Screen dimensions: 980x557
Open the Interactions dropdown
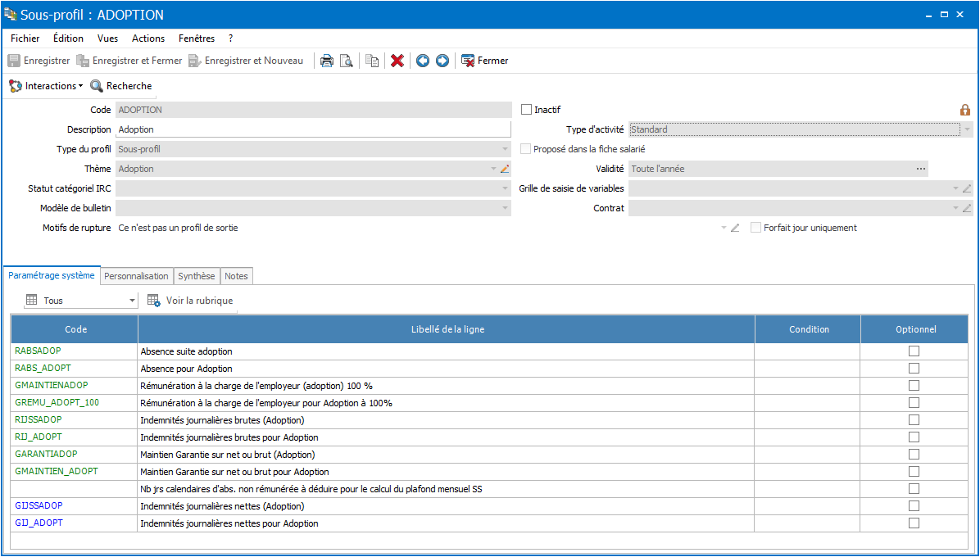[x=46, y=85]
